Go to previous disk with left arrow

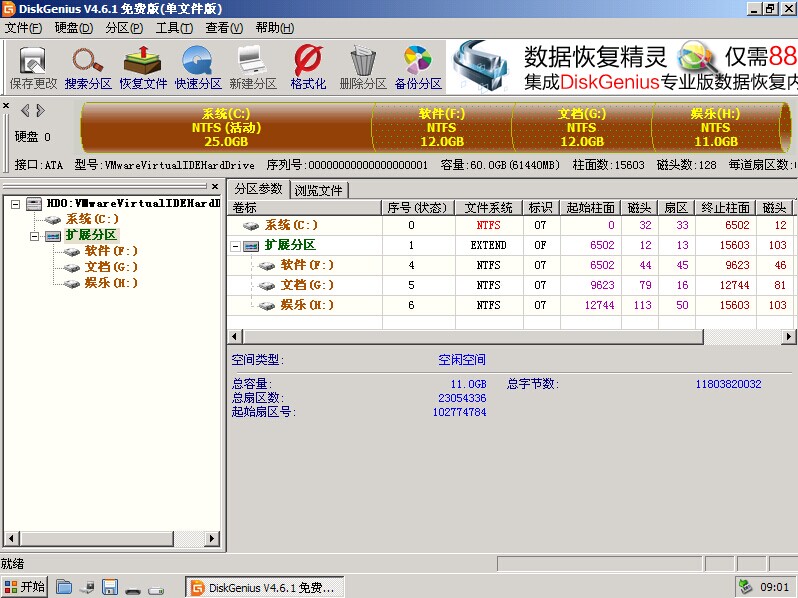click(x=25, y=110)
